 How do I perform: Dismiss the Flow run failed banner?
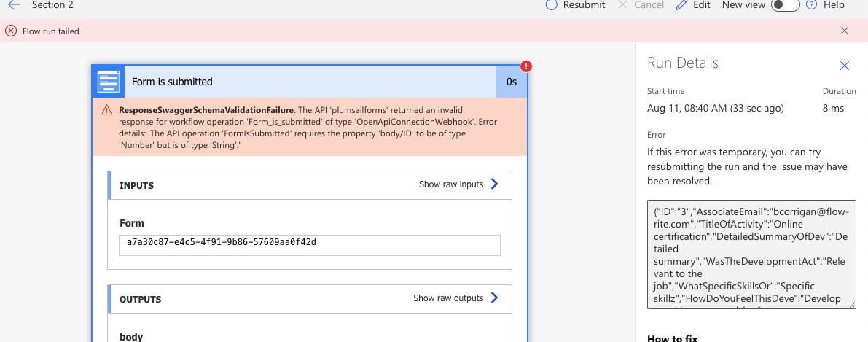pos(845,31)
